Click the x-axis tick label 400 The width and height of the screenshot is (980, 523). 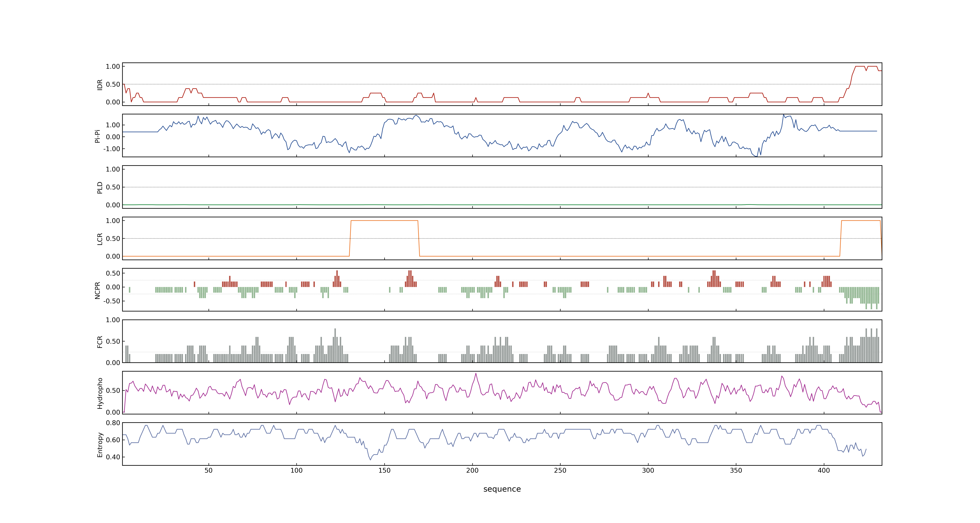824,470
